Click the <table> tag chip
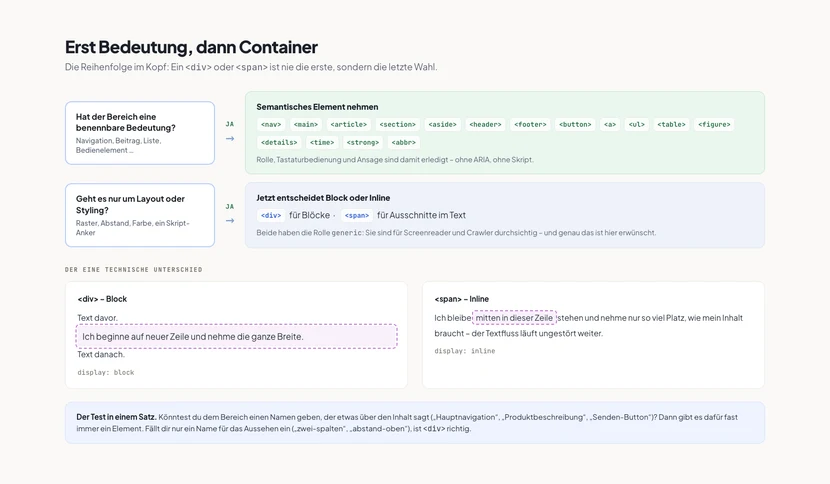This screenshot has width=830, height=484. (x=671, y=124)
